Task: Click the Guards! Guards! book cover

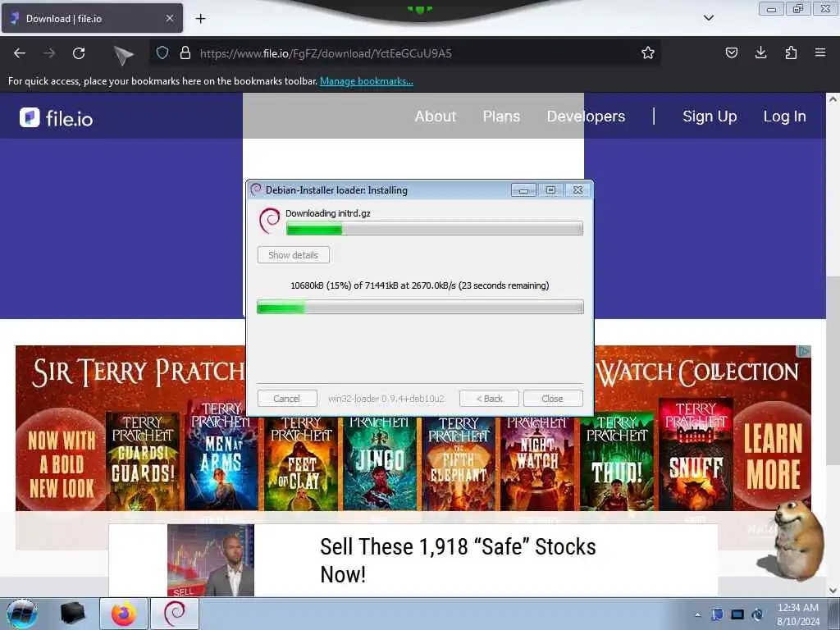Action: [143, 461]
